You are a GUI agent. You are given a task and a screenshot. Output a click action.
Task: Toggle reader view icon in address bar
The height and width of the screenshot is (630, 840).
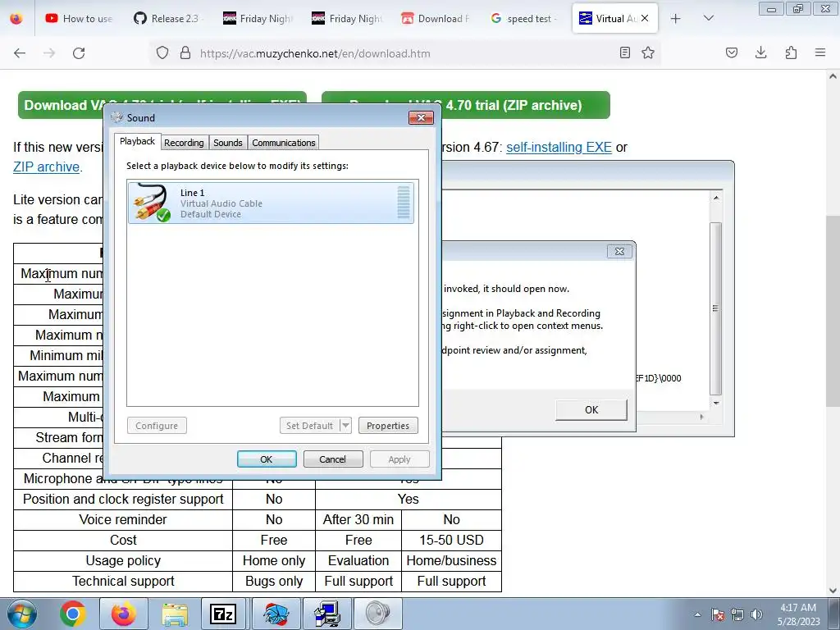[x=624, y=52]
